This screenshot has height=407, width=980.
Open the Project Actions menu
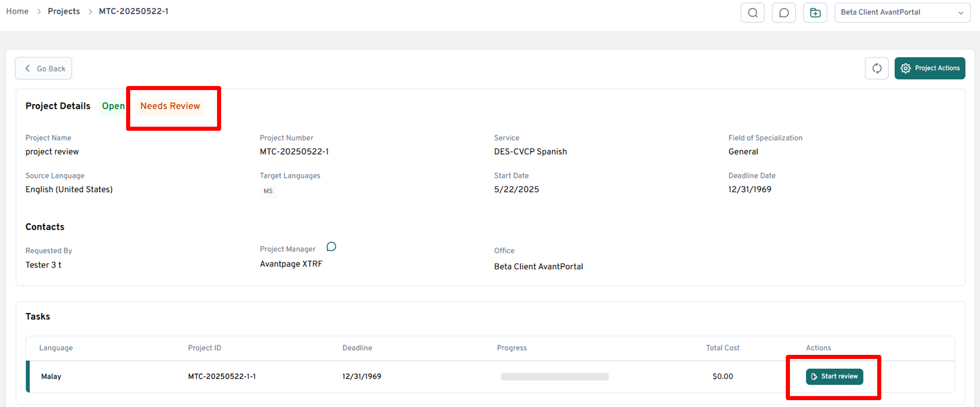(x=929, y=69)
